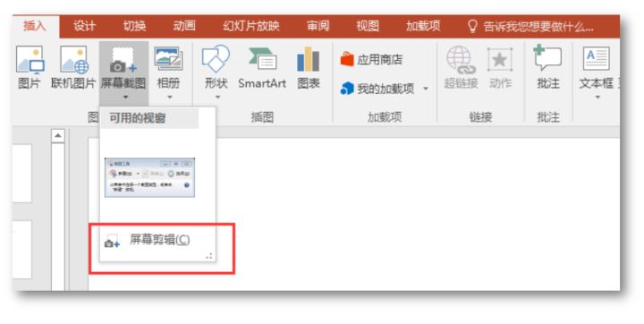The width and height of the screenshot is (644, 324).
Task: Switch to the 幻灯片放映 Slide Show tab
Action: point(251,27)
